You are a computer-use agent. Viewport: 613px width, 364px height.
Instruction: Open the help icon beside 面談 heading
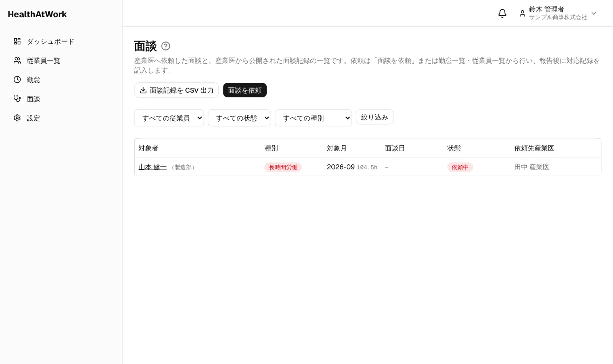(166, 46)
